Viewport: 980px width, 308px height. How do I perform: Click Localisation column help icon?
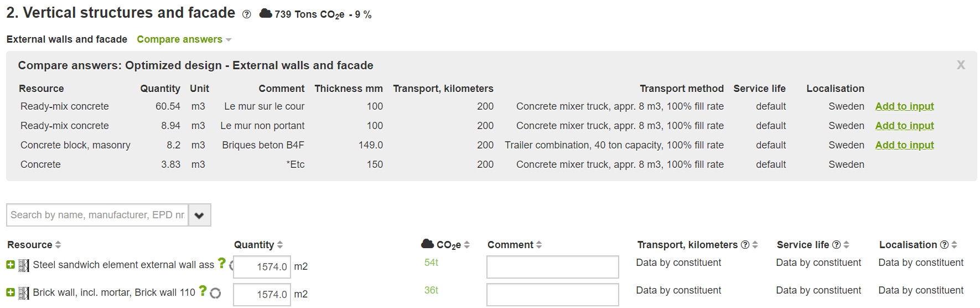click(x=945, y=245)
